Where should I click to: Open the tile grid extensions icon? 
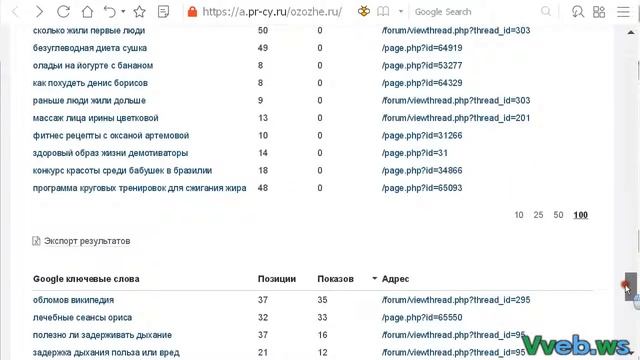pyautogui.click(x=599, y=11)
